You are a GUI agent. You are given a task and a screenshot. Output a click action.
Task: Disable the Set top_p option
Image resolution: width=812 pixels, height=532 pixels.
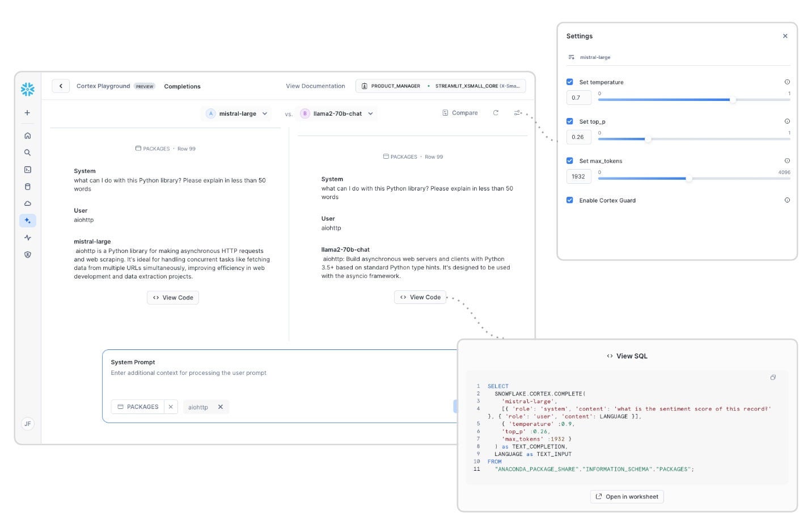coord(570,121)
